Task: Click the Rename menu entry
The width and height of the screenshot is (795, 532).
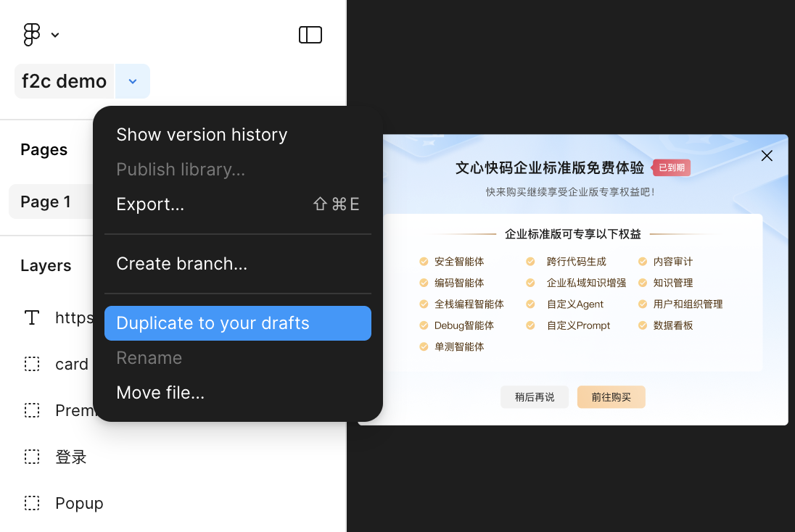Action: (238, 358)
